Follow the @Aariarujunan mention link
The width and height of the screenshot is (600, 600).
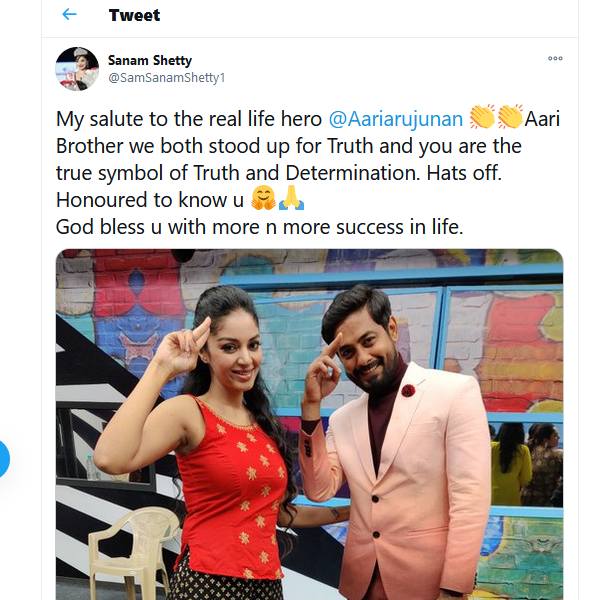395,119
